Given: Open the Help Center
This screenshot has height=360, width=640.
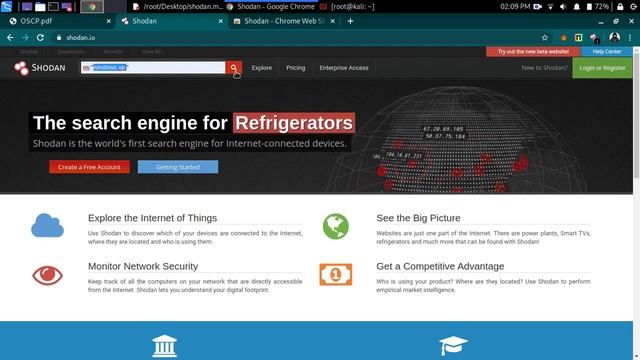Looking at the screenshot, I should 607,51.
